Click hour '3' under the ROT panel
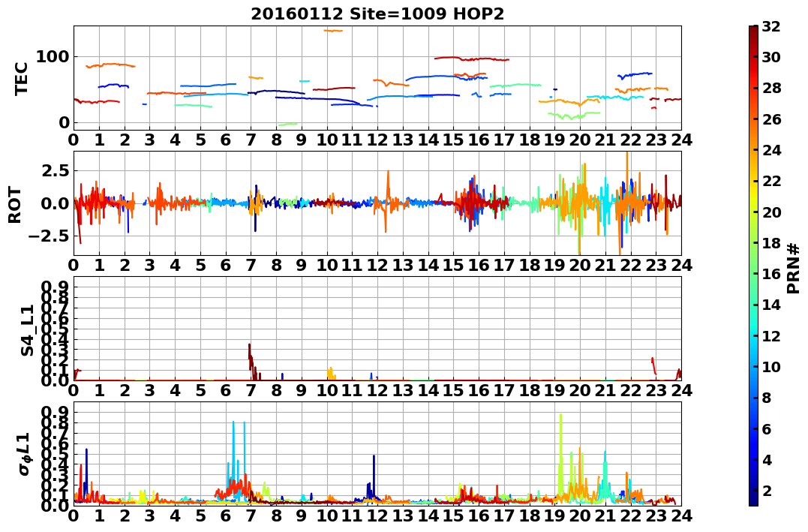This screenshot has height=532, width=808. tap(150, 265)
